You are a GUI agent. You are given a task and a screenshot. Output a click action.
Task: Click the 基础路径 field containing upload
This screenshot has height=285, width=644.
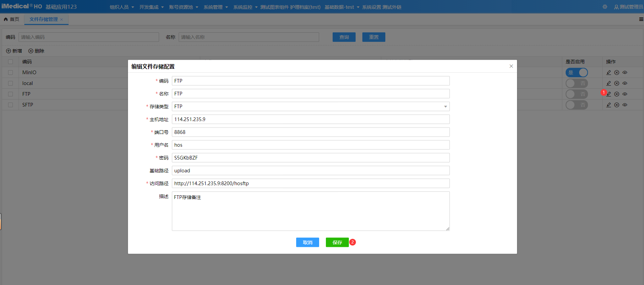point(311,171)
